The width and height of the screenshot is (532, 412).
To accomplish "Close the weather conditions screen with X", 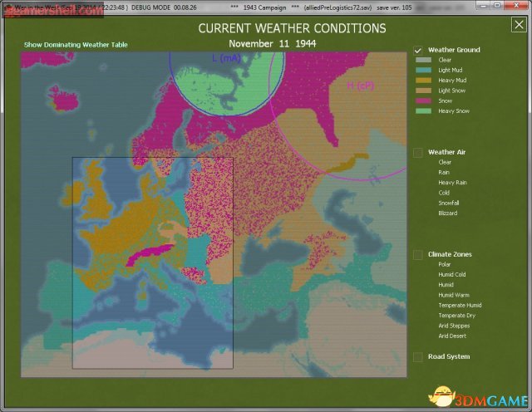I will point(518,25).
